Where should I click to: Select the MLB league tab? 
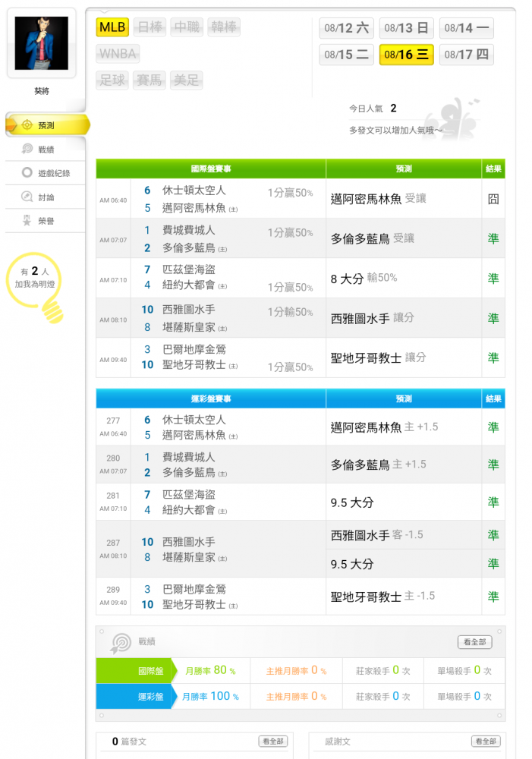(112, 27)
